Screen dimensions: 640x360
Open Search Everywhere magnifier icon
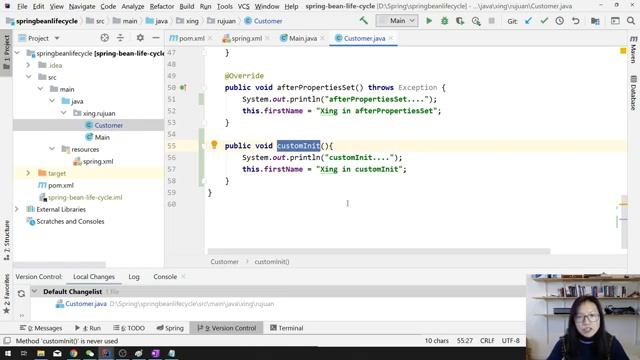[x=631, y=21]
